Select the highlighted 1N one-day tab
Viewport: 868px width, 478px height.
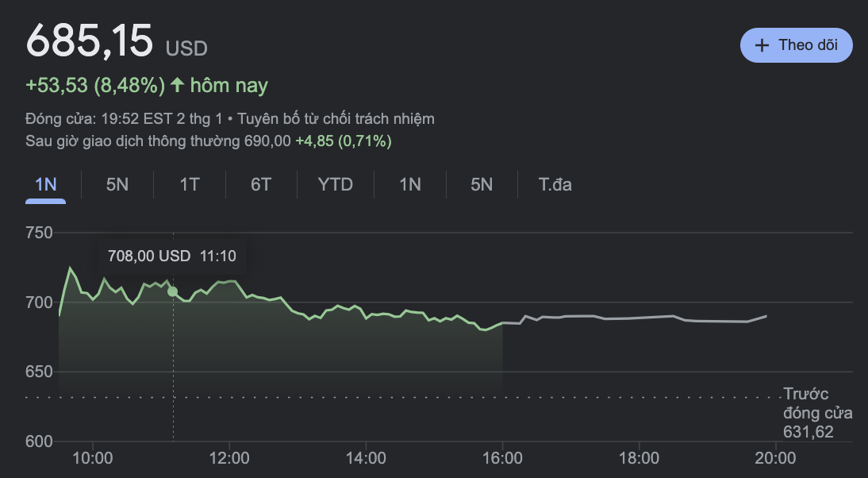pyautogui.click(x=45, y=185)
